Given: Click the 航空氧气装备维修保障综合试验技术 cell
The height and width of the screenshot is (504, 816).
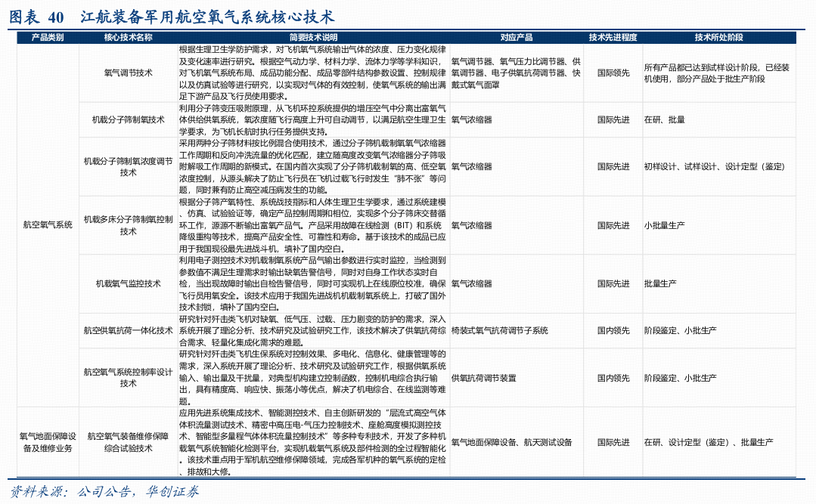Looking at the screenshot, I should pos(128,442).
